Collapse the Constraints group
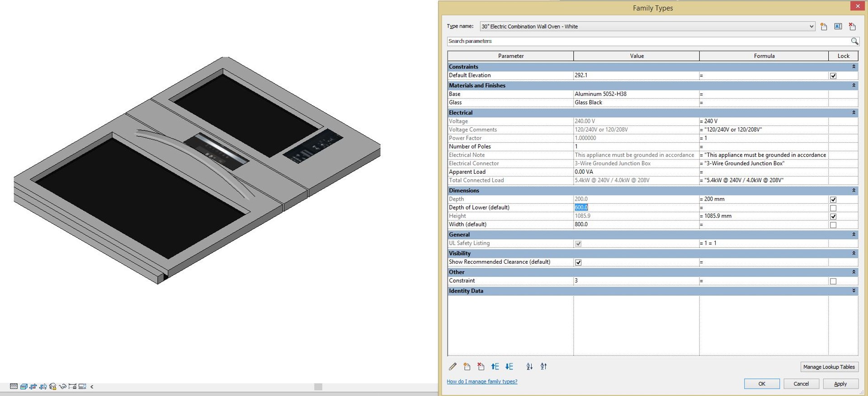This screenshot has height=396, width=868. (854, 67)
